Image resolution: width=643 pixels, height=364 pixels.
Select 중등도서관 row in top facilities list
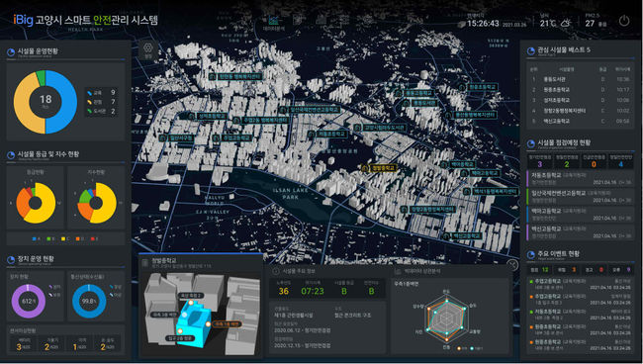coord(580,79)
